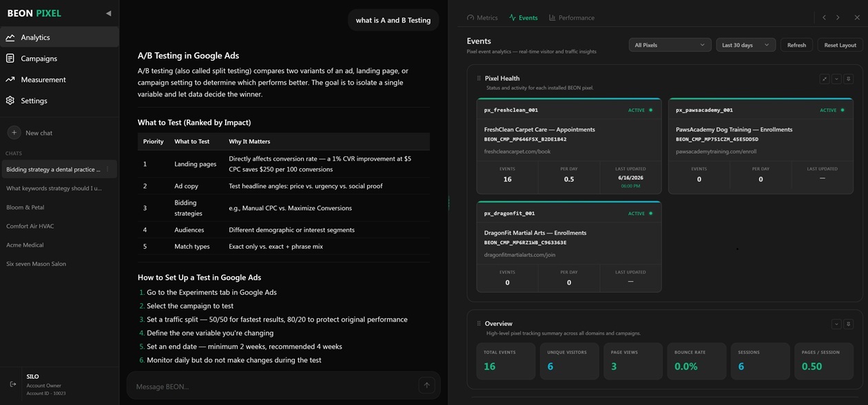Open the Comfort Air HVAC chat

click(30, 226)
